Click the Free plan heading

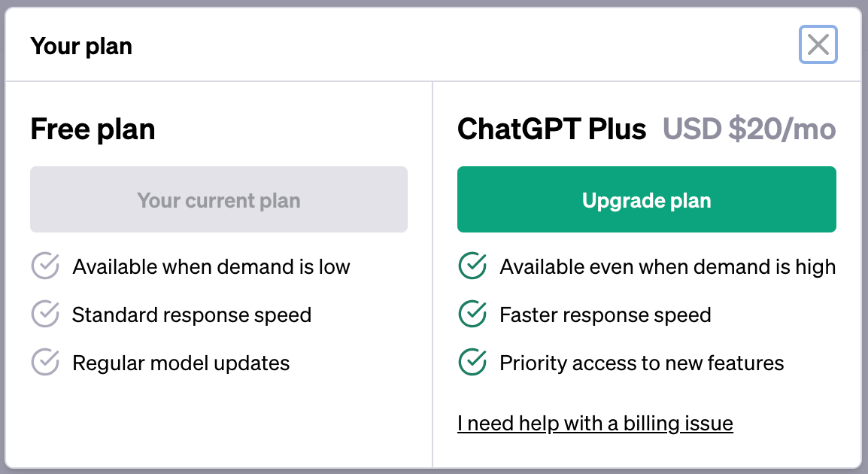[93, 129]
